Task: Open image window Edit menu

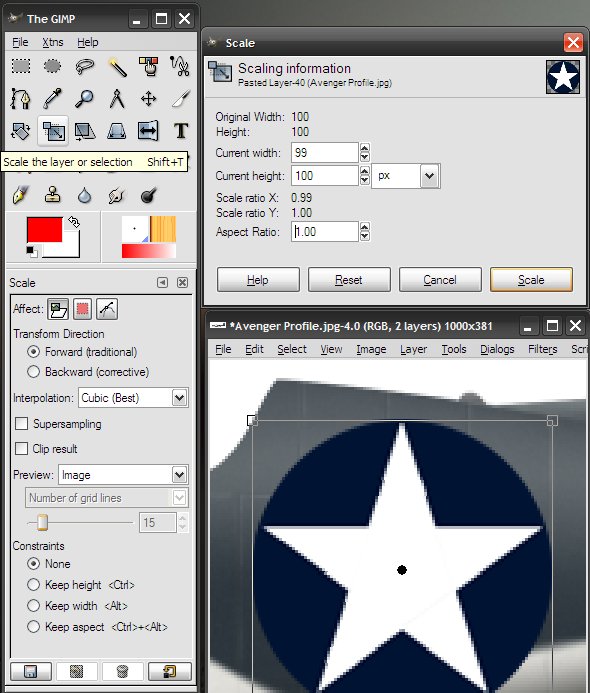Action: [254, 349]
